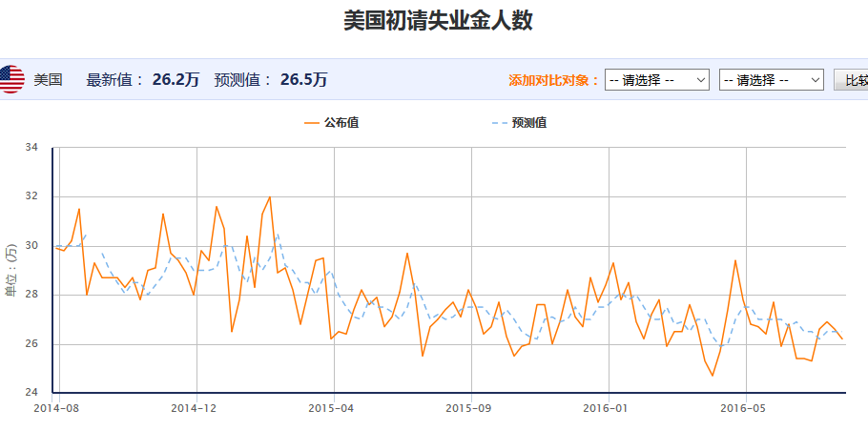Click the chart title 美国初请失业金人数
This screenshot has width=868, height=431.
click(438, 21)
